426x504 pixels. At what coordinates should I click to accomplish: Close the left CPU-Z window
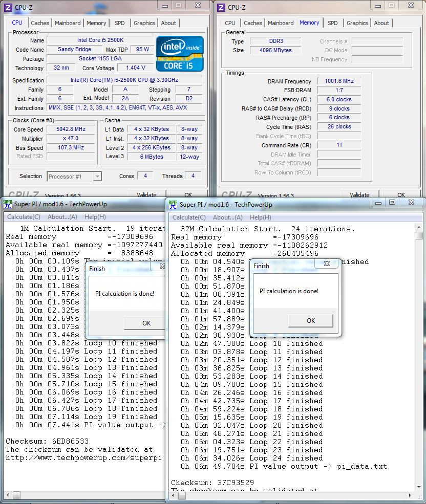tap(198, 6)
